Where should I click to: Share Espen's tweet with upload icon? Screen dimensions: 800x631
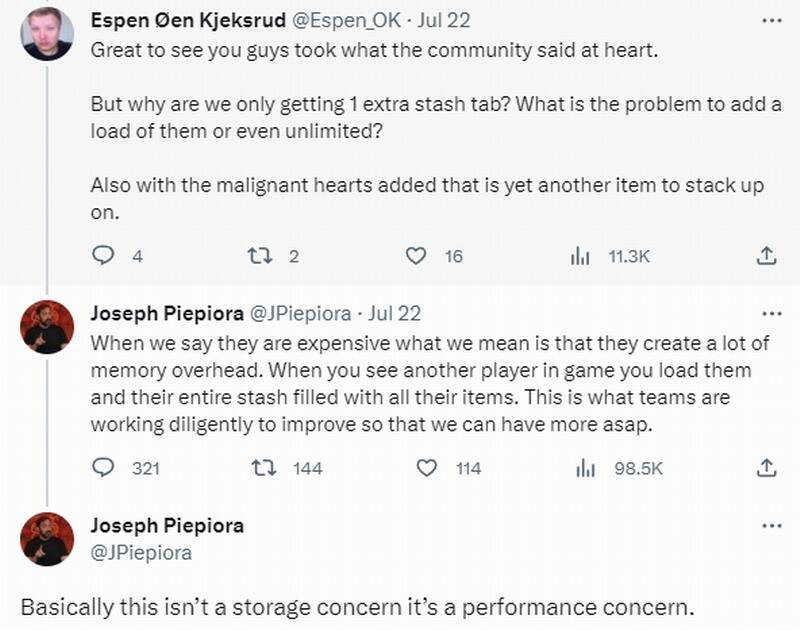766,256
